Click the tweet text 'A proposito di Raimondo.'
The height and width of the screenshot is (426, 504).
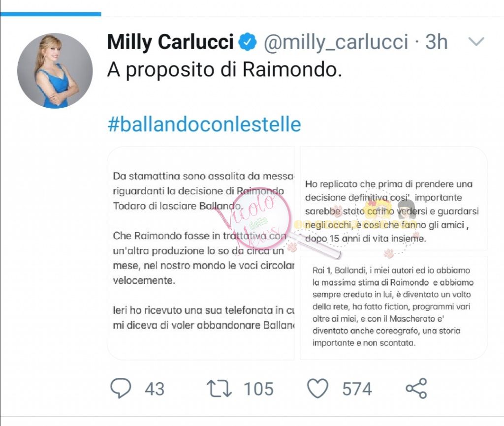tap(224, 69)
